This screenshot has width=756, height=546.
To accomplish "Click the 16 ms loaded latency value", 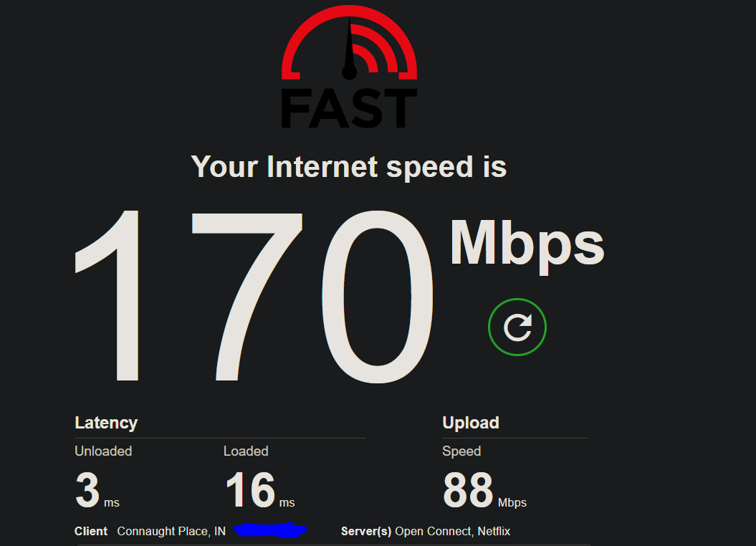I will coord(260,491).
